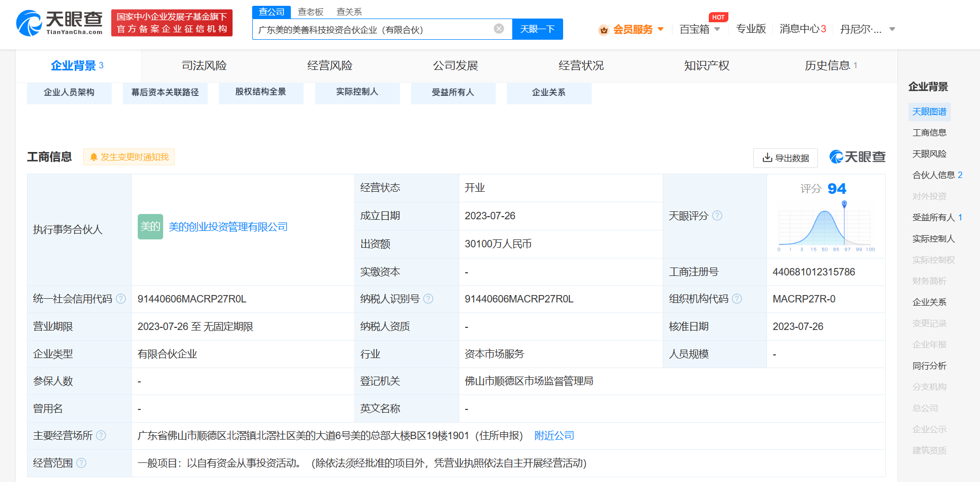
Task: Click 佛山市顺德区市场监督管理局 cell
Action: point(529,381)
